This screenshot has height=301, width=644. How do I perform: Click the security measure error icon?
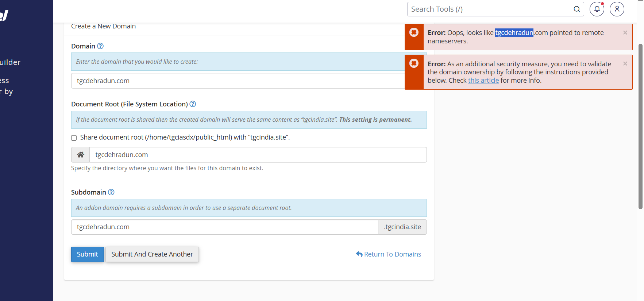pyautogui.click(x=414, y=63)
